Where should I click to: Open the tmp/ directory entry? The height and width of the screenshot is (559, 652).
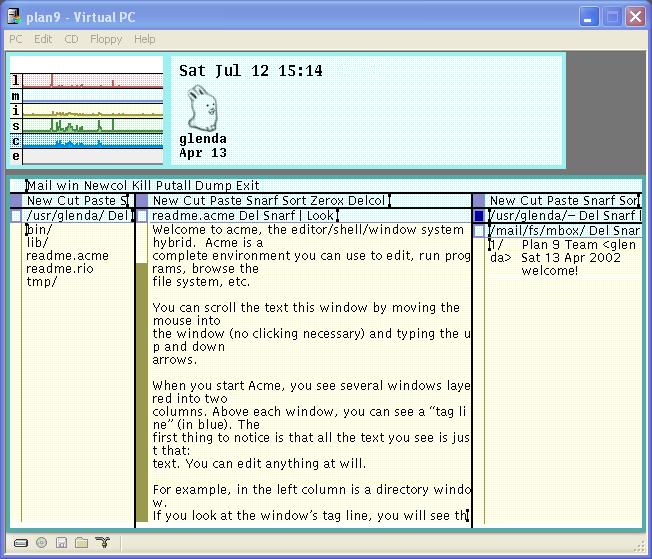point(42,282)
